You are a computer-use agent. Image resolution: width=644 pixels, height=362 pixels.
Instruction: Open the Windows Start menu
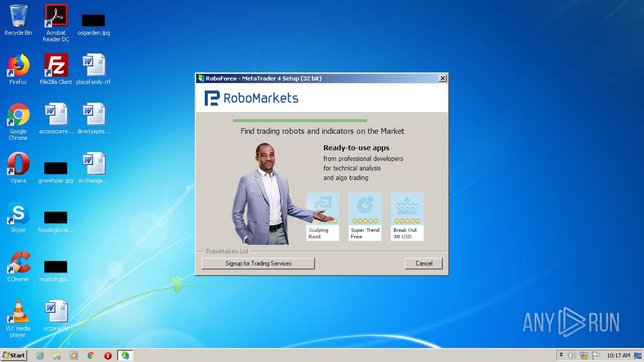click(14, 355)
